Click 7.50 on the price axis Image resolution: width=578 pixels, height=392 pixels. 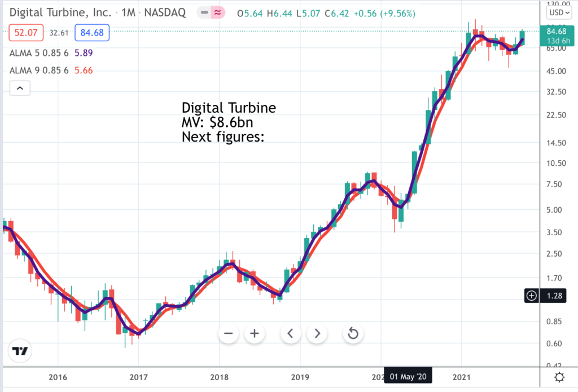click(554, 184)
